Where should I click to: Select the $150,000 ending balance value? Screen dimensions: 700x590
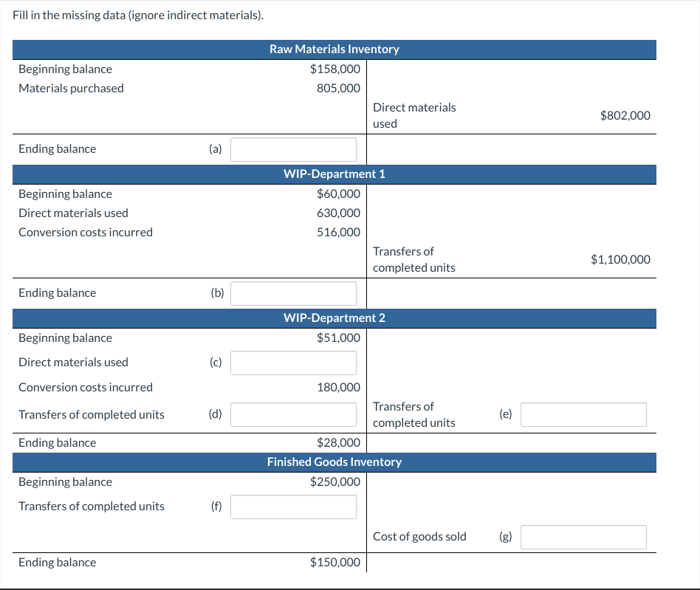tap(337, 562)
